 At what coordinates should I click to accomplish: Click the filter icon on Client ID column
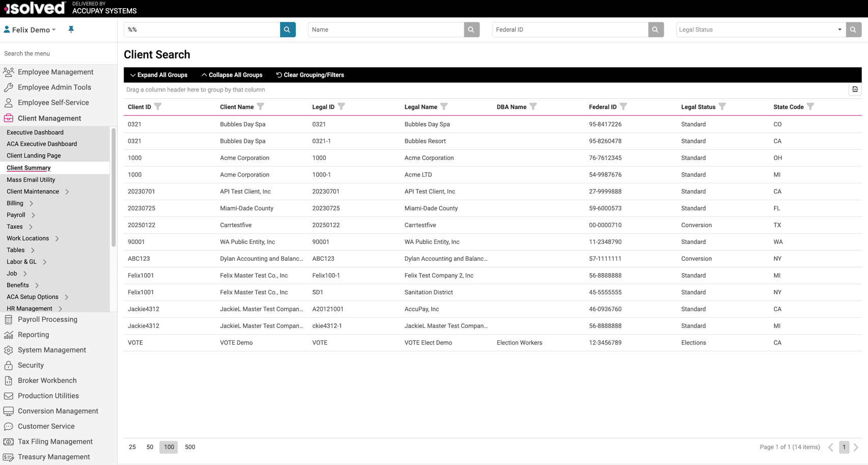pyautogui.click(x=158, y=106)
